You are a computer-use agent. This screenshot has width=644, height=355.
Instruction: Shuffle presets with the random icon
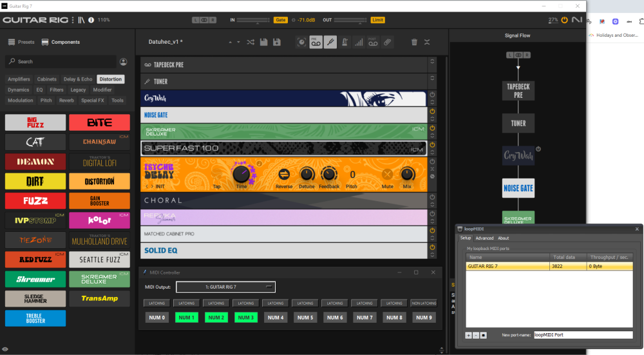coord(250,42)
